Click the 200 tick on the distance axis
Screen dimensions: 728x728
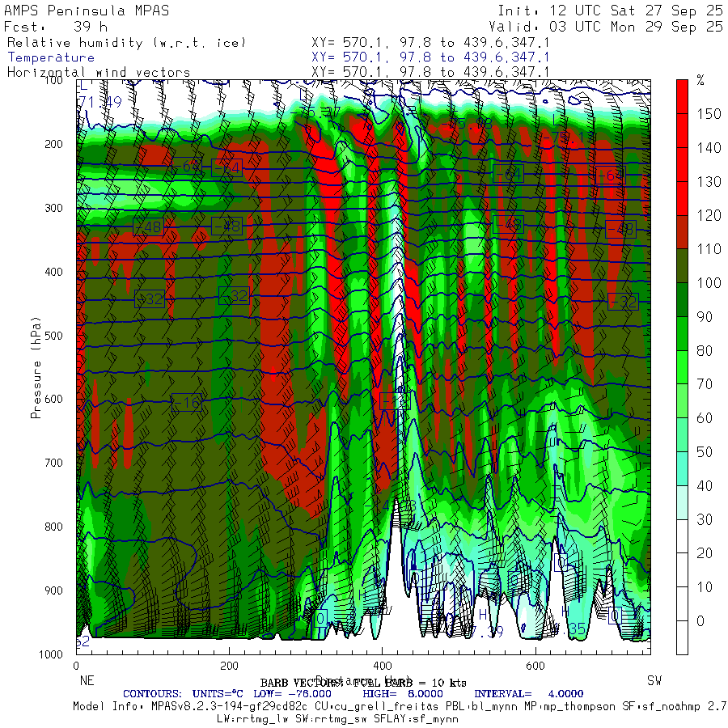tap(230, 666)
